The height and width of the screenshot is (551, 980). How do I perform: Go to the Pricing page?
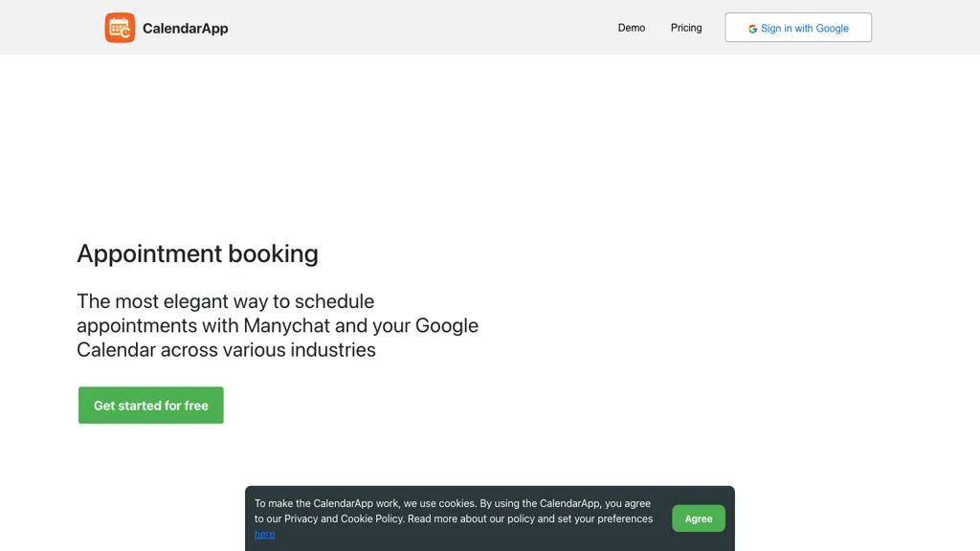[x=686, y=28]
